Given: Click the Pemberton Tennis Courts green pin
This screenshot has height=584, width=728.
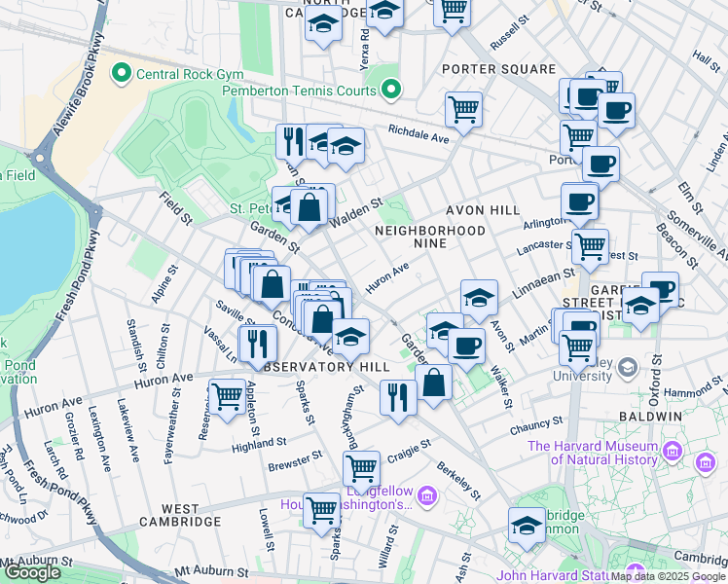Looking at the screenshot, I should pyautogui.click(x=391, y=89).
